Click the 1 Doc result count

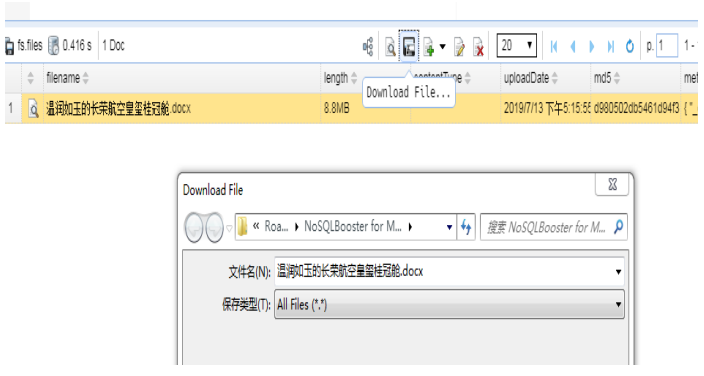[x=113, y=45]
